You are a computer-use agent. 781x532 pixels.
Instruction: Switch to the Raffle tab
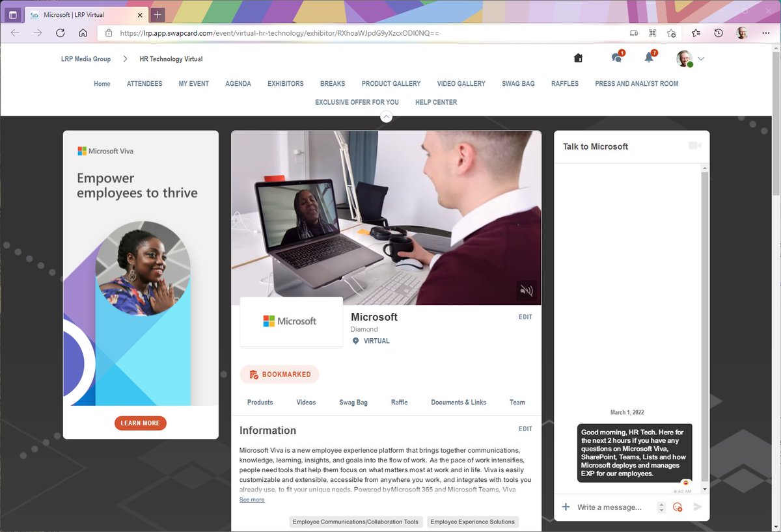coord(400,403)
